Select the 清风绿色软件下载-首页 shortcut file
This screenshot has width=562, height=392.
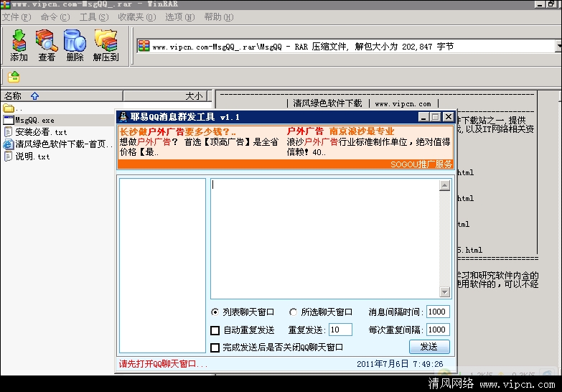[57, 144]
